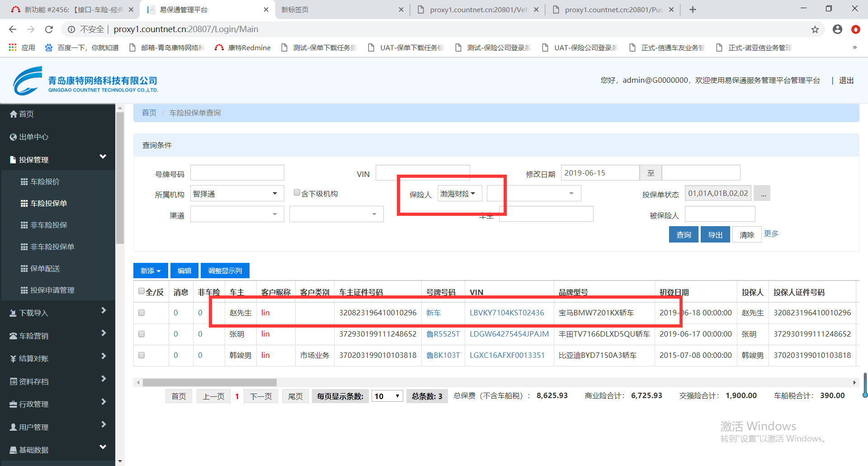
Task: Click the 导出 button
Action: (715, 235)
